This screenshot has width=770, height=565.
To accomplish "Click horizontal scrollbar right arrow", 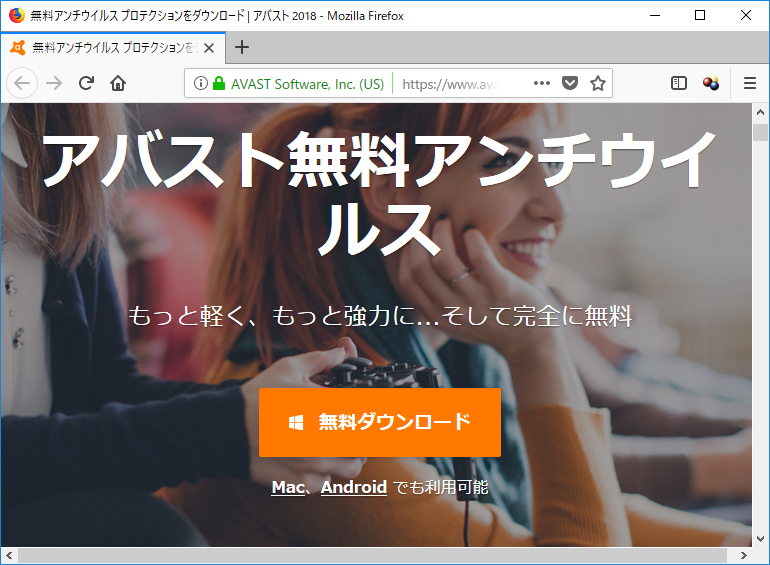I will 743,555.
